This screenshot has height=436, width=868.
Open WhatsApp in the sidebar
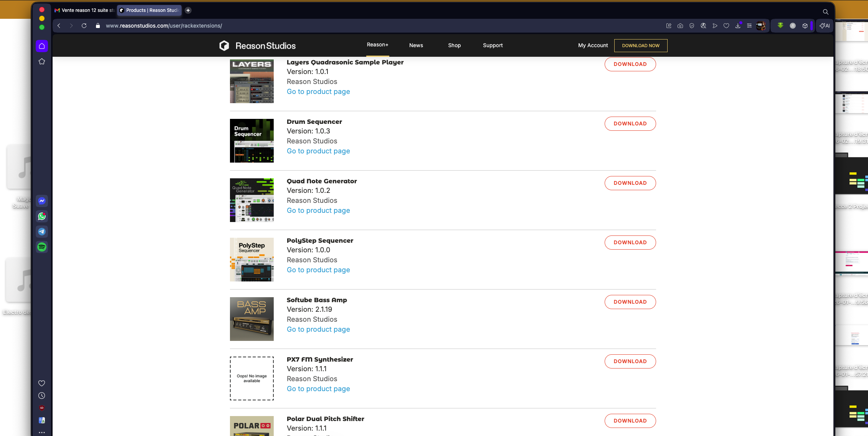pyautogui.click(x=42, y=216)
